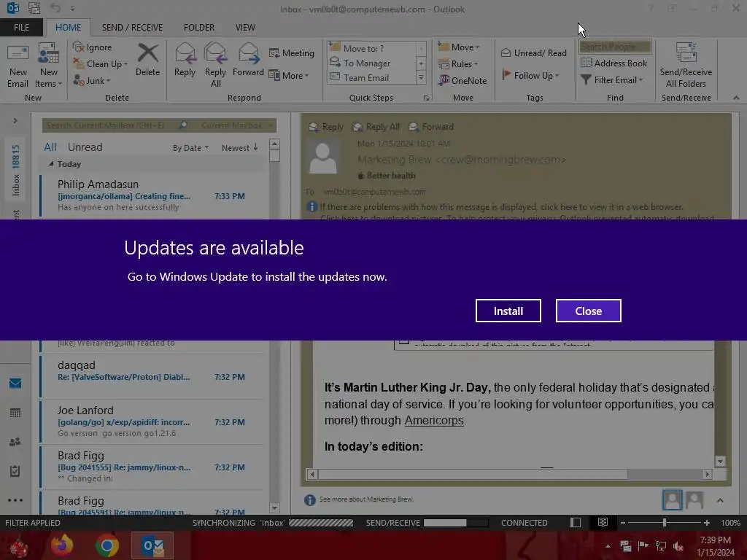
Task: Switch to the SEND / RECEIVE tab
Action: coord(132,28)
